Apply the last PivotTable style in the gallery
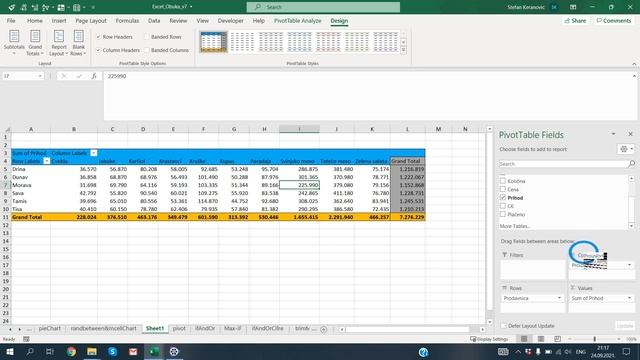This screenshot has height=360, width=640. click(x=385, y=42)
